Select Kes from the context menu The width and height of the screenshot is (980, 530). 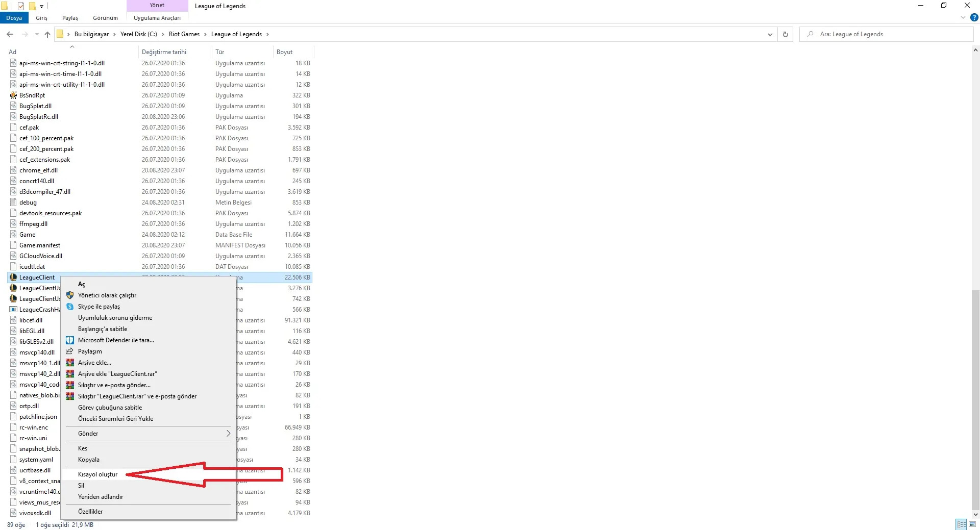83,448
